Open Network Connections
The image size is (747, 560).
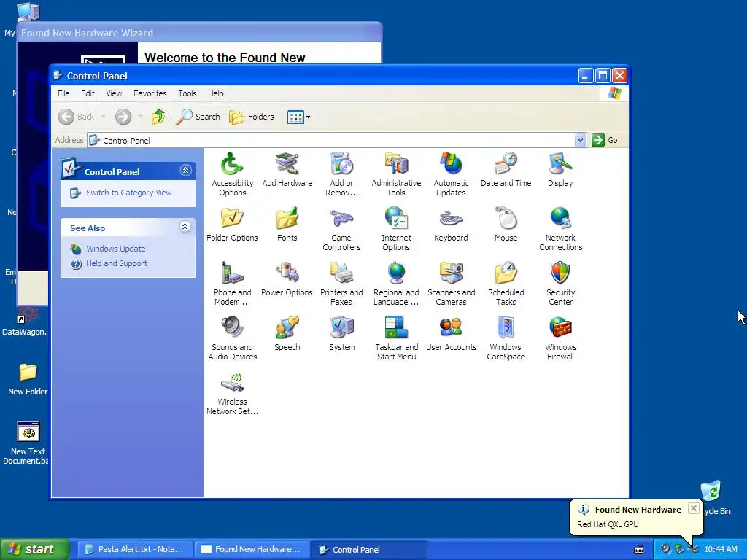tap(560, 228)
